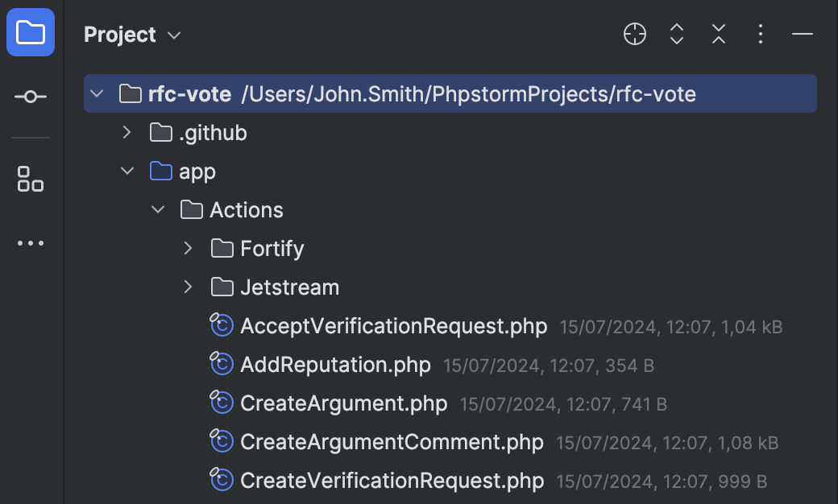The image size is (838, 504).
Task: Expand the .github folder
Action: click(127, 133)
